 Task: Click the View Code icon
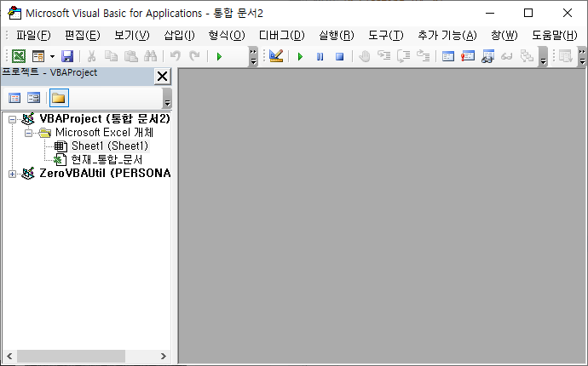14,98
